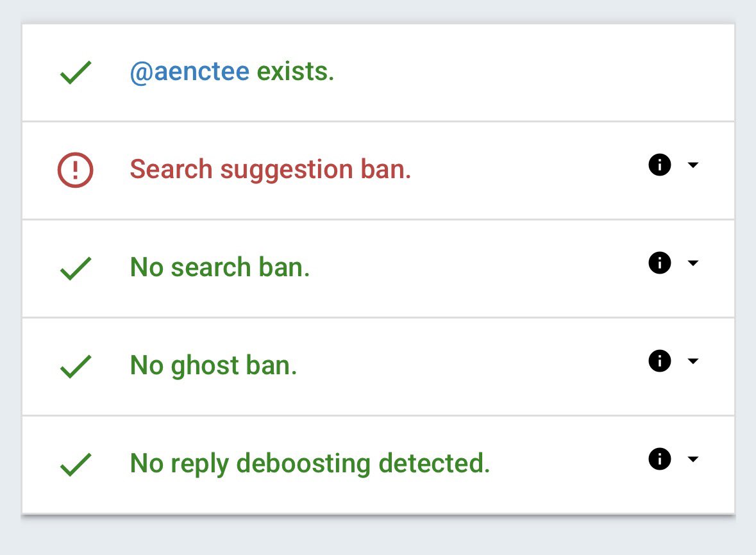
Task: Open info icon for No ghost ban
Action: click(x=660, y=361)
